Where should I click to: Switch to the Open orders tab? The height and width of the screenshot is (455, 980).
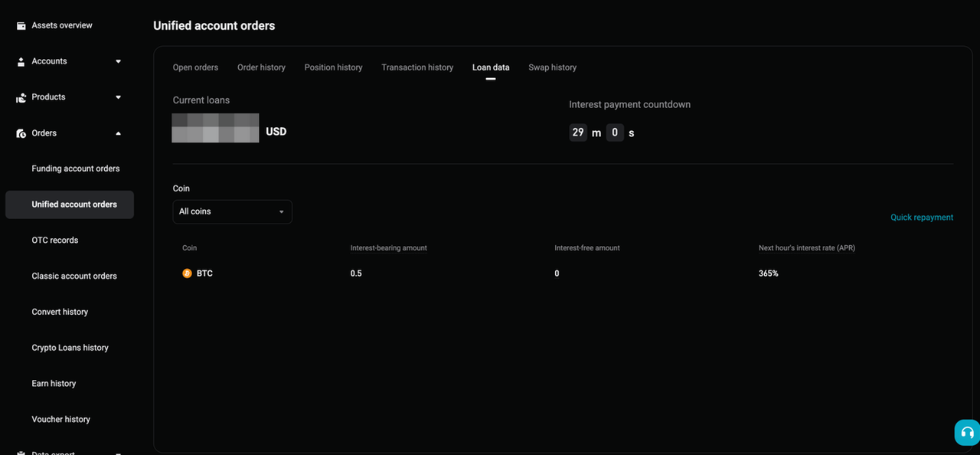click(195, 67)
